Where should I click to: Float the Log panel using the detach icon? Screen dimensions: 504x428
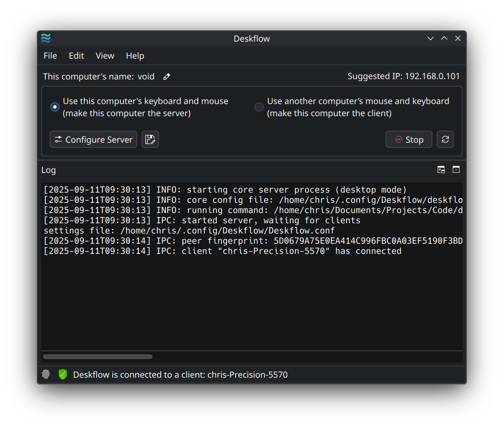[x=441, y=170]
